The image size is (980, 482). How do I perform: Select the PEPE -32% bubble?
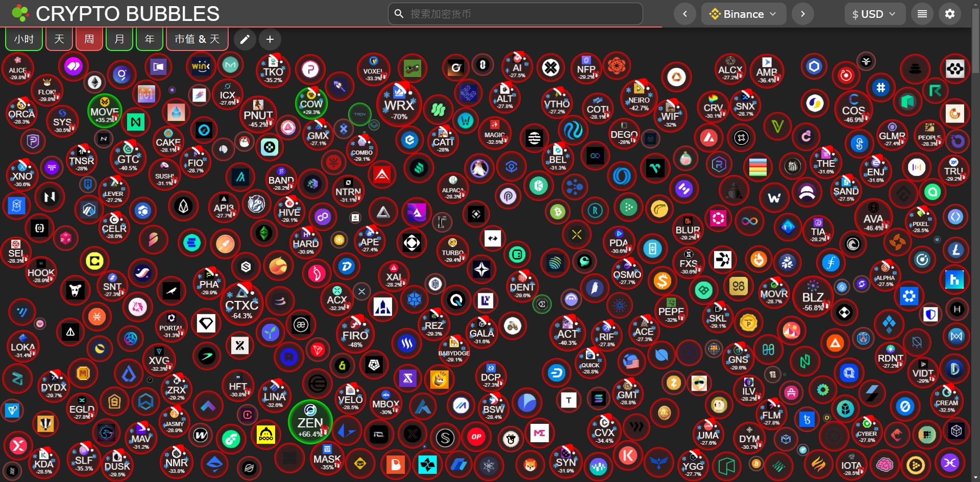click(671, 311)
